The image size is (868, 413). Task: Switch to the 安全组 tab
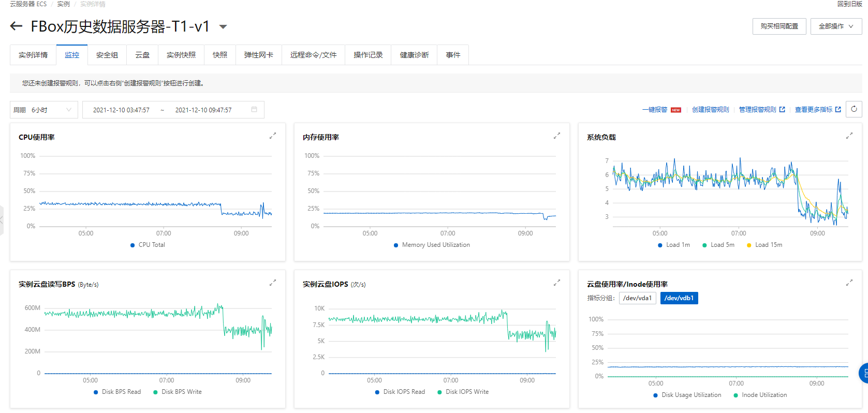(107, 55)
